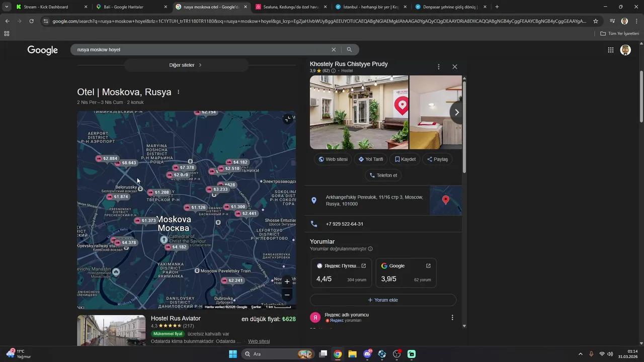This screenshot has width=644, height=362.
Task: Open Google account profile avatar
Action: click(x=625, y=50)
